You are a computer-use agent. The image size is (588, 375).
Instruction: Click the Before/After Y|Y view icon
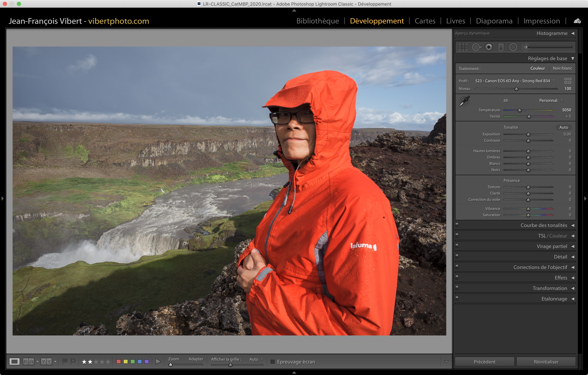click(x=46, y=361)
